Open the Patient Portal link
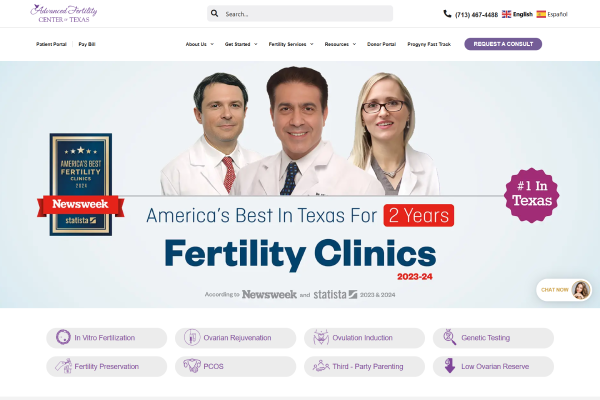Screen dimensions: 600x400 (x=51, y=44)
